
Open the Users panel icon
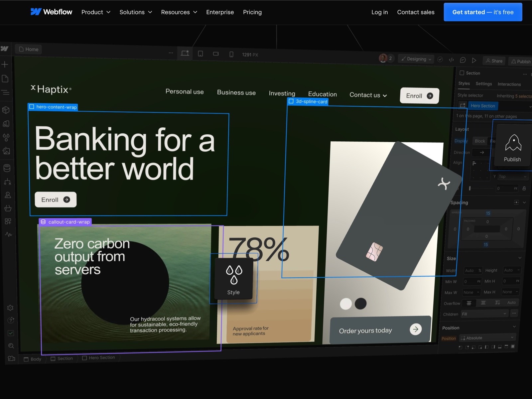pyautogui.click(x=8, y=195)
